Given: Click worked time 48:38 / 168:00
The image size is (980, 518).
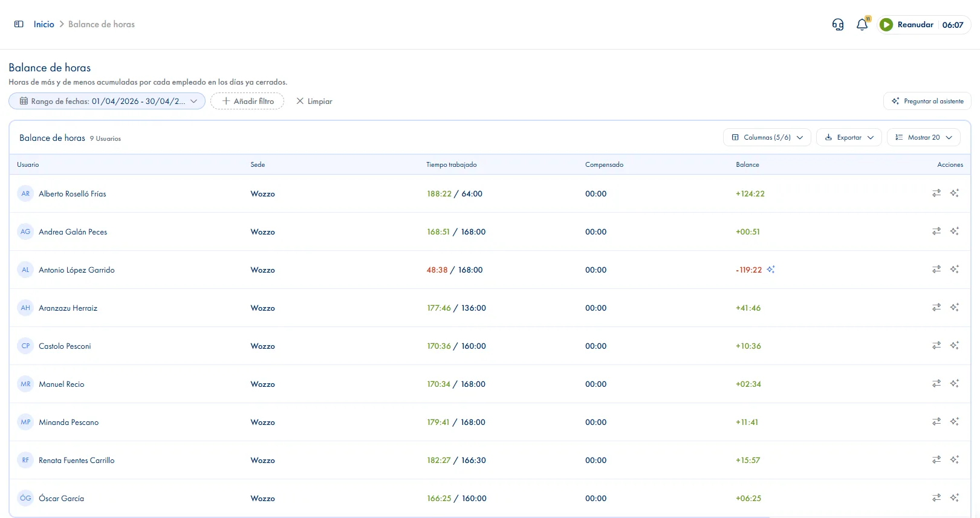Looking at the screenshot, I should click(x=455, y=270).
